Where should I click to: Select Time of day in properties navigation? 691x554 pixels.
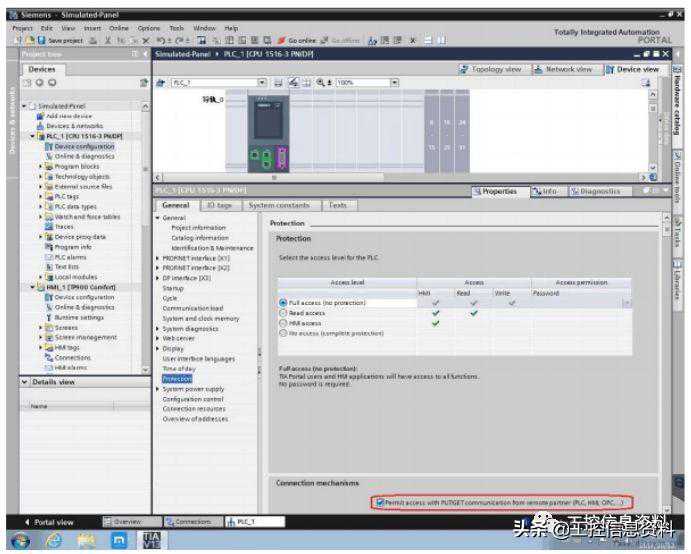(x=179, y=369)
